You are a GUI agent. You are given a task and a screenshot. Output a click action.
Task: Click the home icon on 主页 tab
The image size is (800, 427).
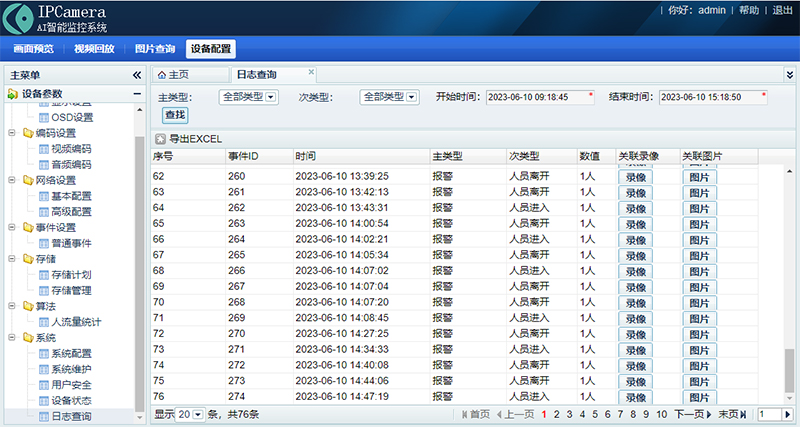162,75
